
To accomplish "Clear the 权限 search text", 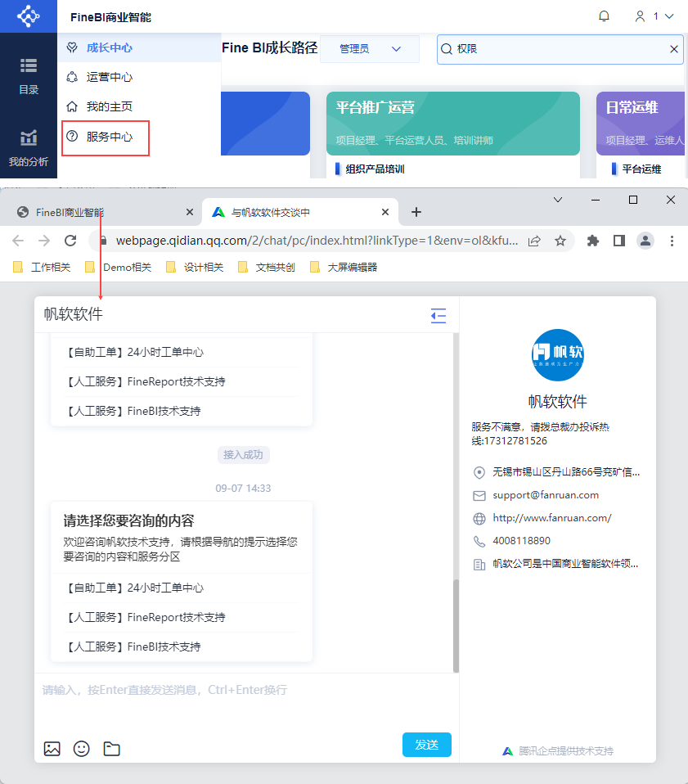I will coord(673,49).
